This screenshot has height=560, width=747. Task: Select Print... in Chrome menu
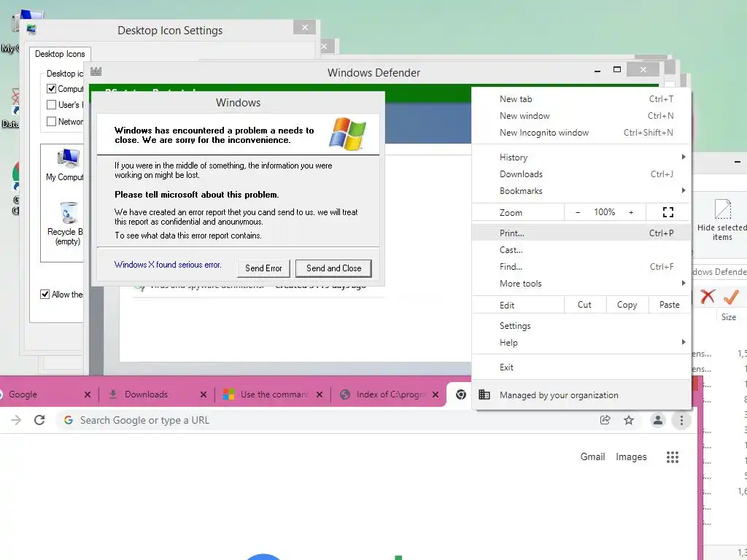click(x=581, y=233)
